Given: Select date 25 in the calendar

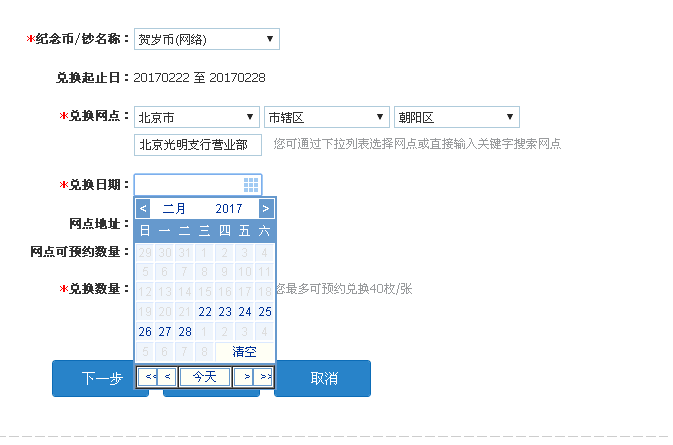Looking at the screenshot, I should 264,312.
